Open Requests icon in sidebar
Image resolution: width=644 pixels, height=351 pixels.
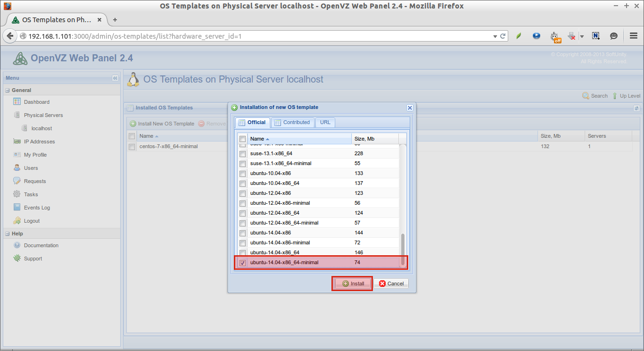tap(17, 181)
